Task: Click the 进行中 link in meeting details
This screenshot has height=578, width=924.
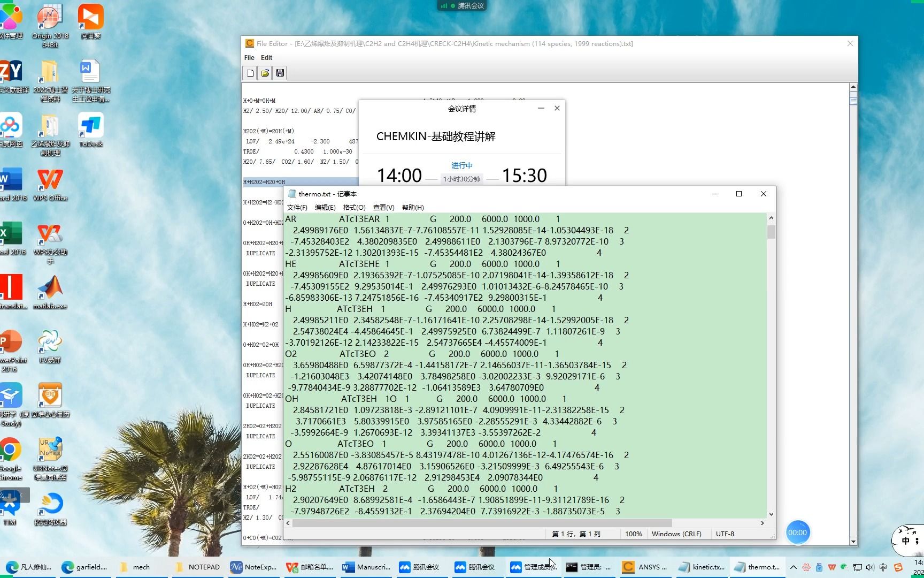Action: (461, 165)
